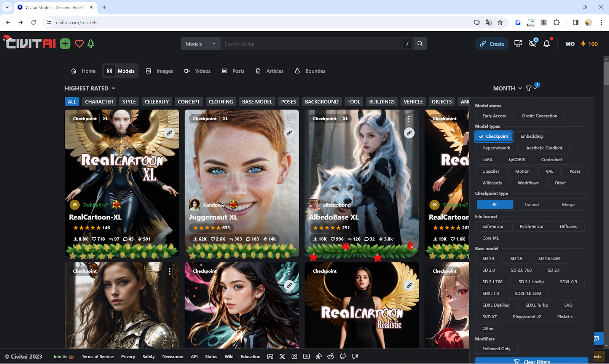Open the monitor generation icon in the header

pos(518,44)
